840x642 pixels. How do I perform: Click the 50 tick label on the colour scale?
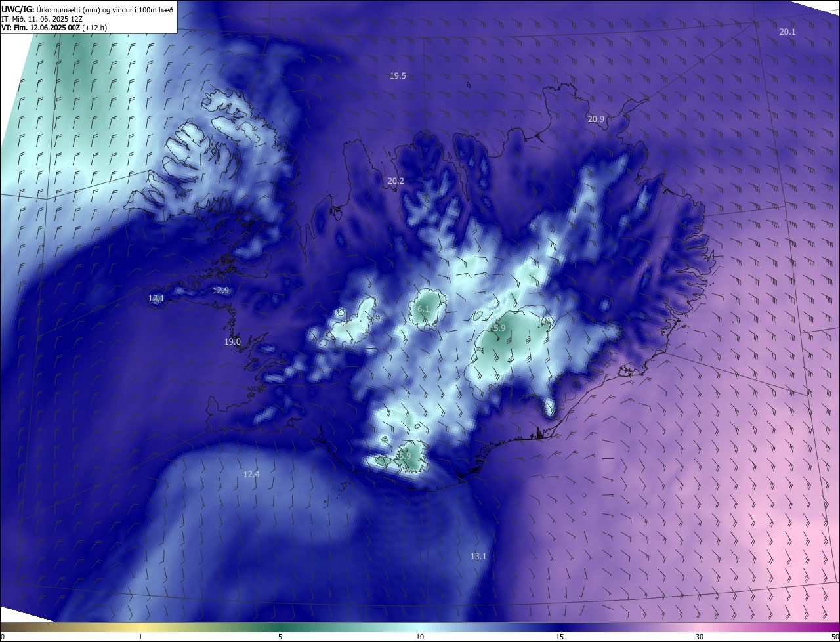(x=835, y=637)
